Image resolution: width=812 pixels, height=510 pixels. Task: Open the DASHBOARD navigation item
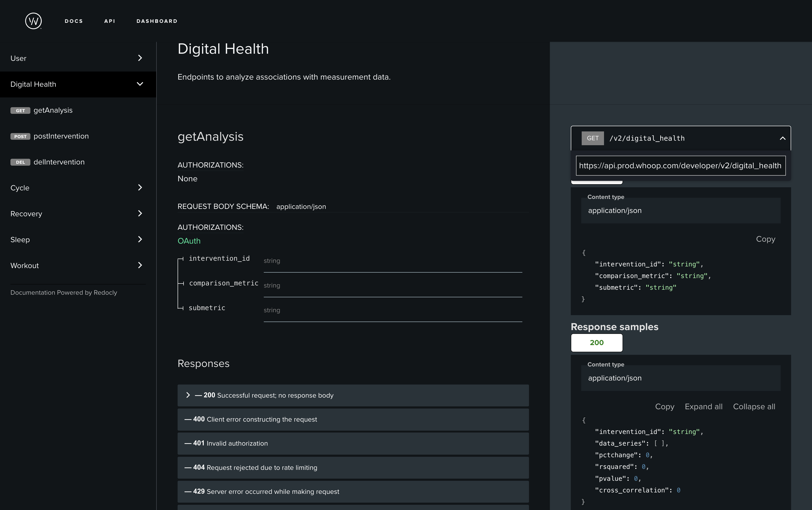click(x=157, y=21)
